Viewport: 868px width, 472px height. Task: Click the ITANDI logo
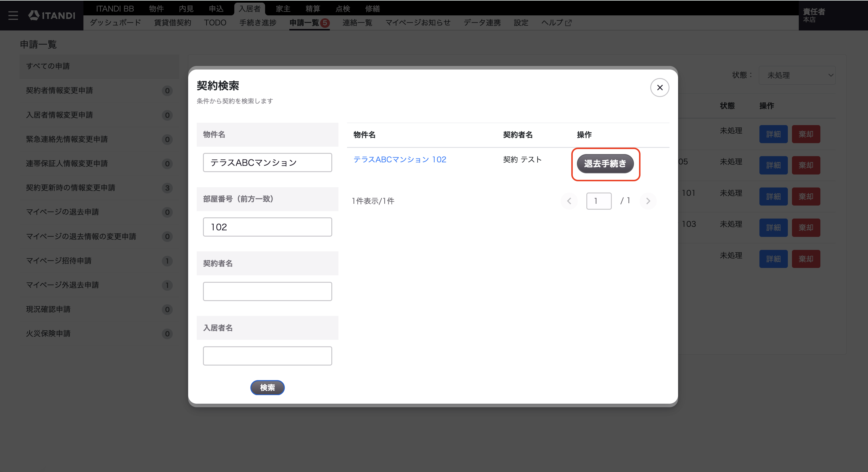pos(51,15)
